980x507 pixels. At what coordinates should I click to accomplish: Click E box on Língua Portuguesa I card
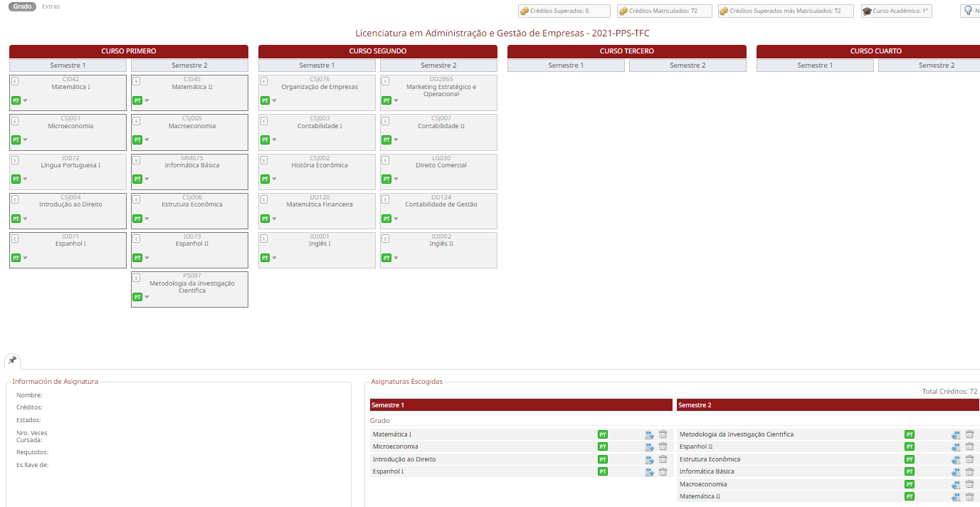[15, 160]
